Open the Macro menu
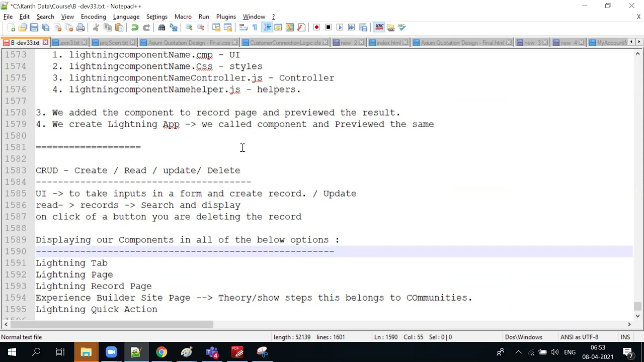 tap(183, 17)
